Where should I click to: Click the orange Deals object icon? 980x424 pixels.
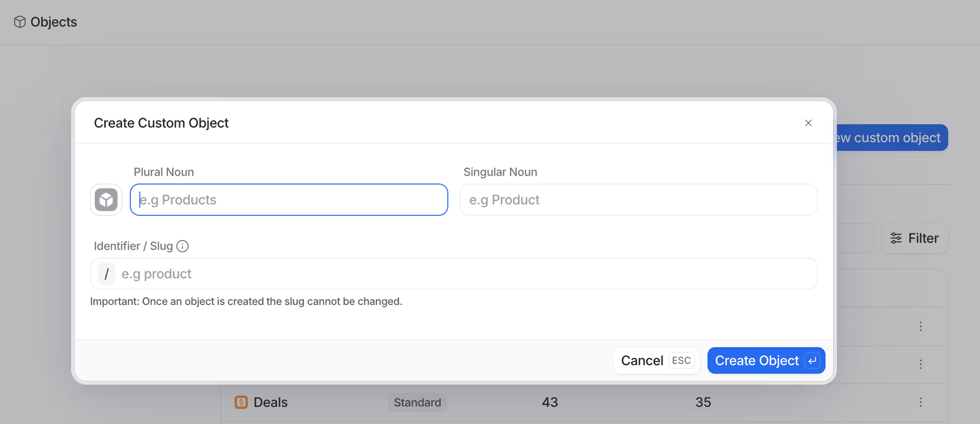click(x=241, y=402)
